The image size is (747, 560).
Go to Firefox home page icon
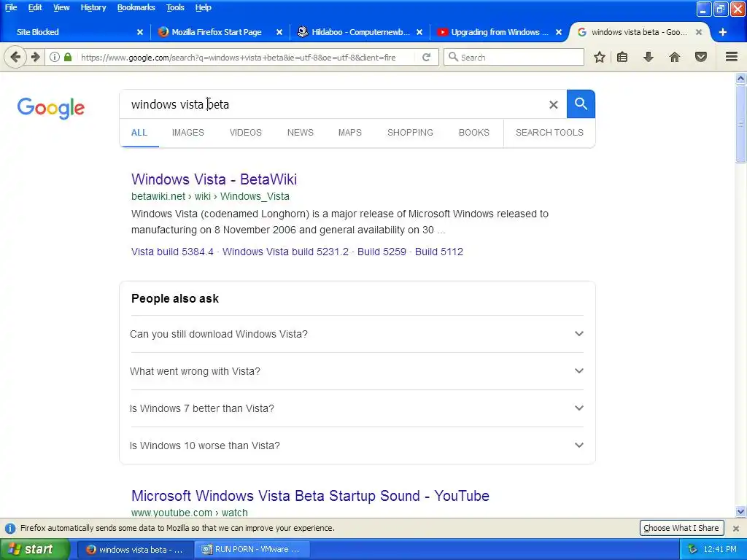pos(675,57)
